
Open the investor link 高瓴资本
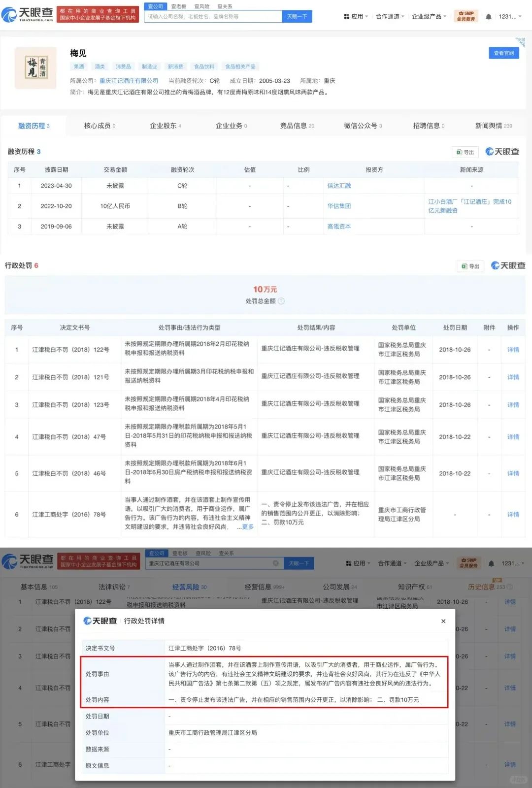coord(339,227)
